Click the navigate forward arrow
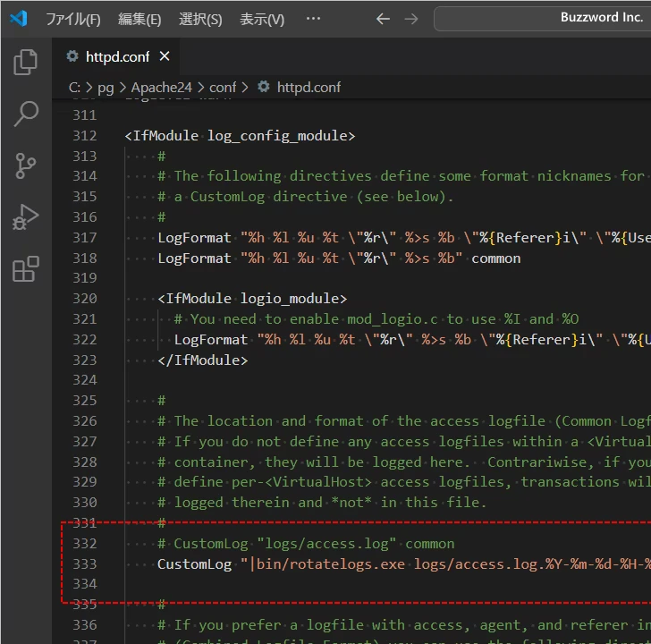The image size is (651, 644). pyautogui.click(x=410, y=19)
